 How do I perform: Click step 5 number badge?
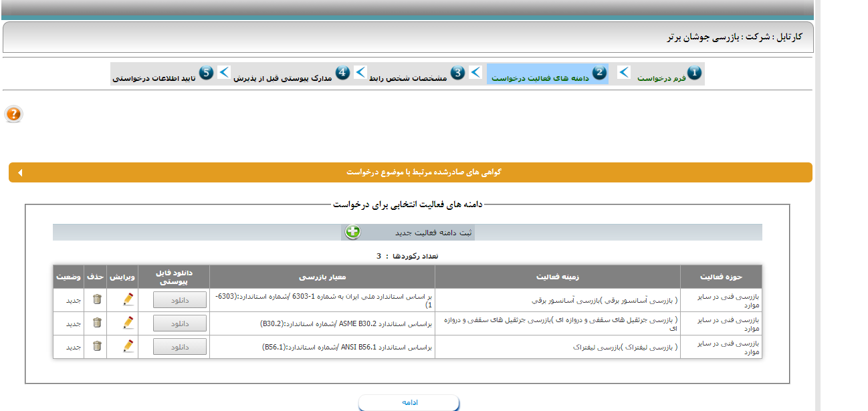coord(207,73)
